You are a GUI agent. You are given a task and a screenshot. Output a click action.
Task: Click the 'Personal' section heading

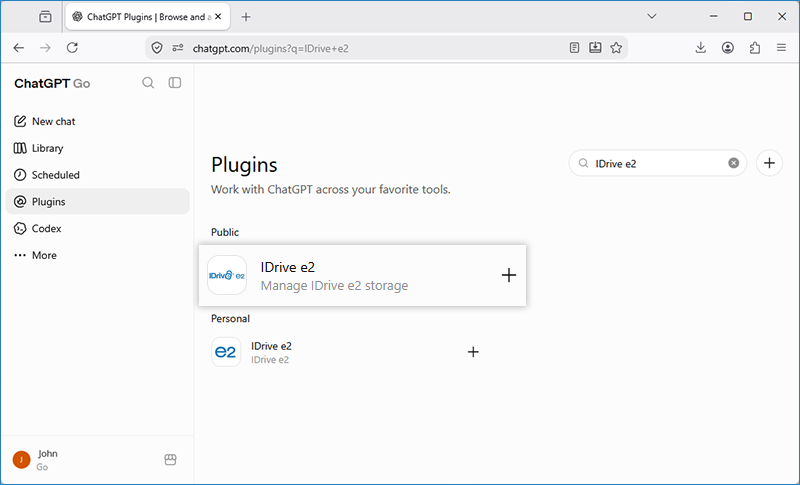click(230, 319)
